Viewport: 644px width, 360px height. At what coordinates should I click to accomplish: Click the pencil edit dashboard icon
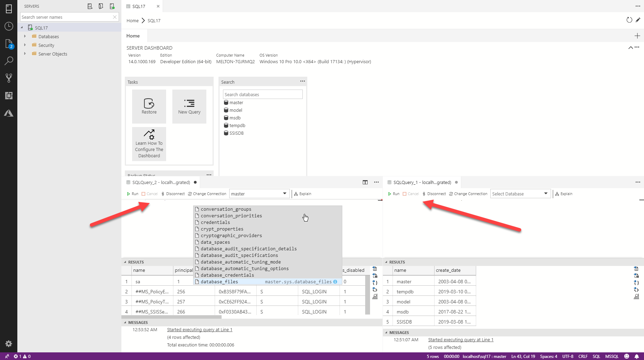point(638,20)
